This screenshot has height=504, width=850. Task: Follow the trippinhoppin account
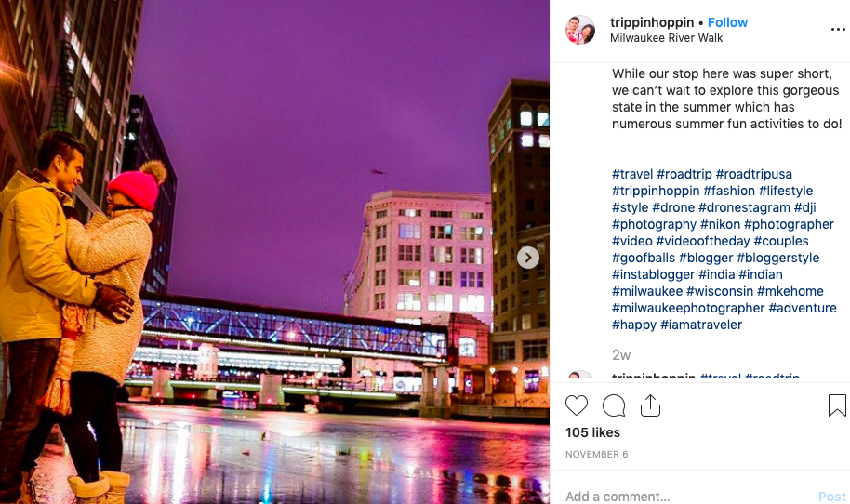[x=727, y=22]
